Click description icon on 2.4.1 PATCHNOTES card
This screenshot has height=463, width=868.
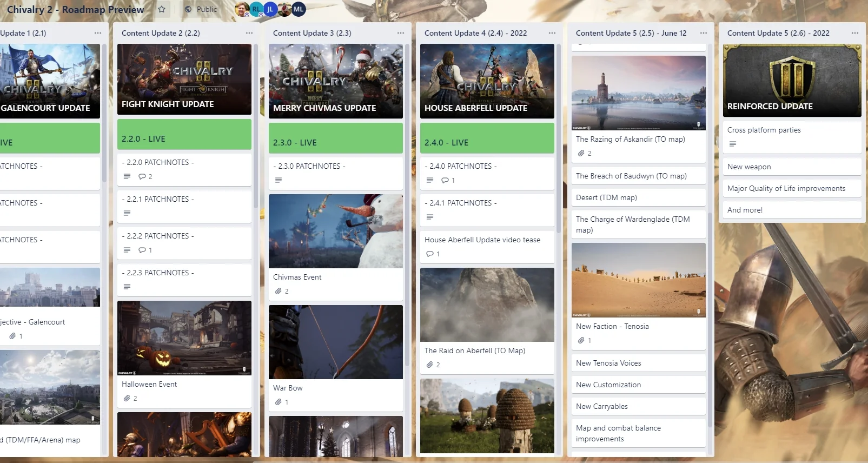(430, 217)
